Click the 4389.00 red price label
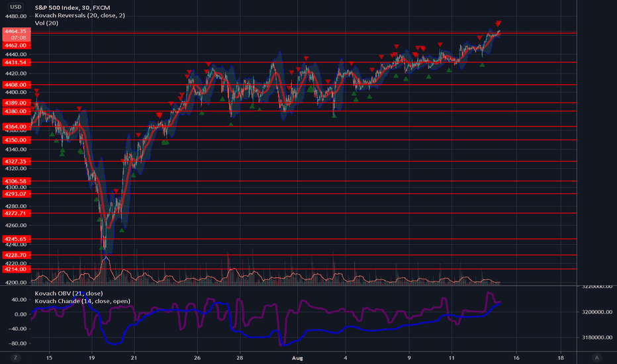The image size is (617, 364). click(16, 103)
